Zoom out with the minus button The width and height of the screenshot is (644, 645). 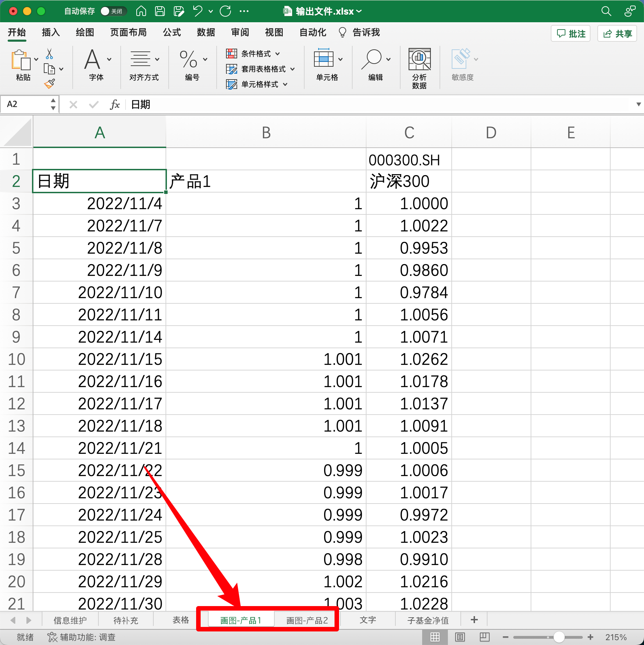(x=505, y=637)
